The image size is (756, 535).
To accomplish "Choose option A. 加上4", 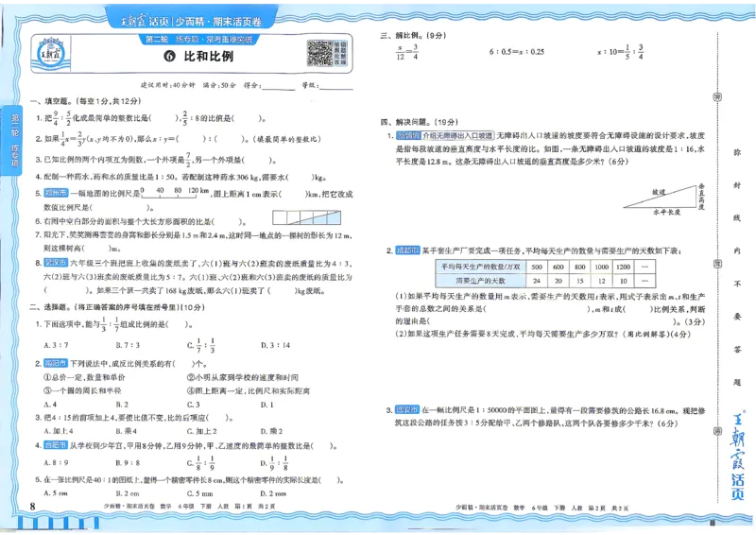I will click(59, 431).
